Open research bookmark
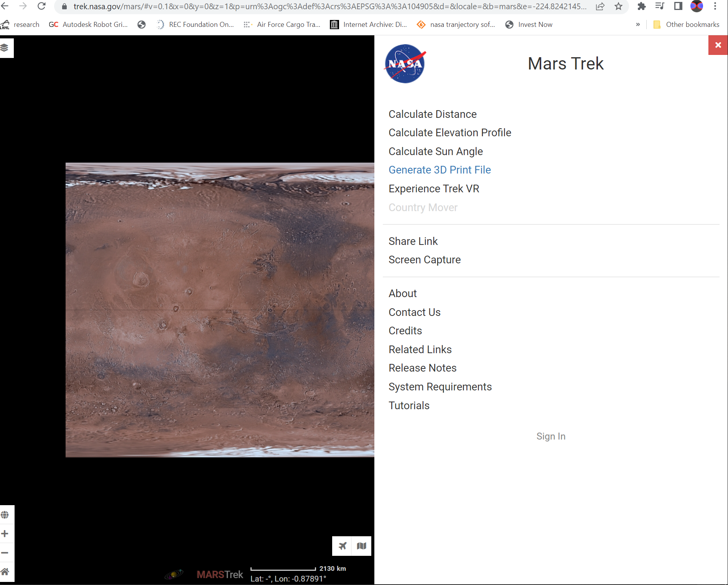 [x=20, y=25]
